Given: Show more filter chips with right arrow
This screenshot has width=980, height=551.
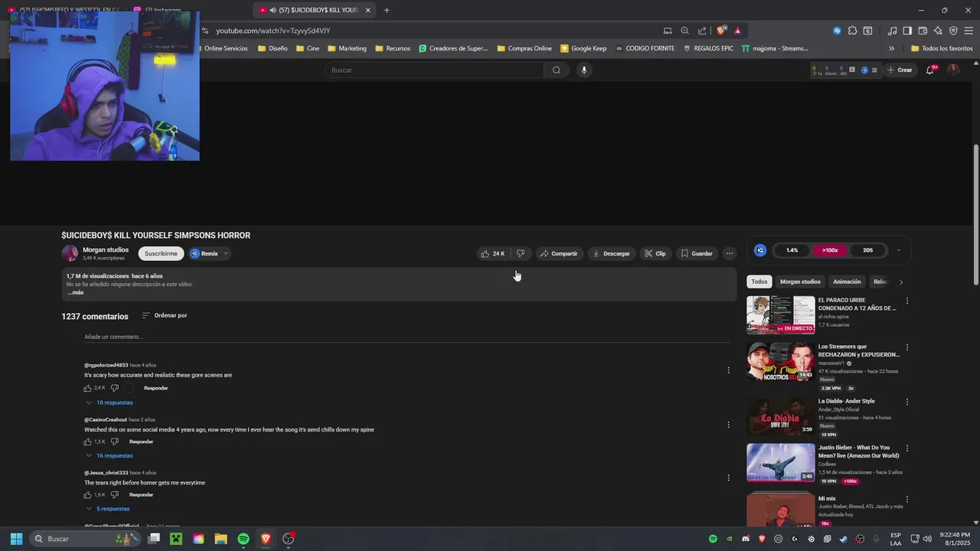Looking at the screenshot, I should click(x=900, y=282).
